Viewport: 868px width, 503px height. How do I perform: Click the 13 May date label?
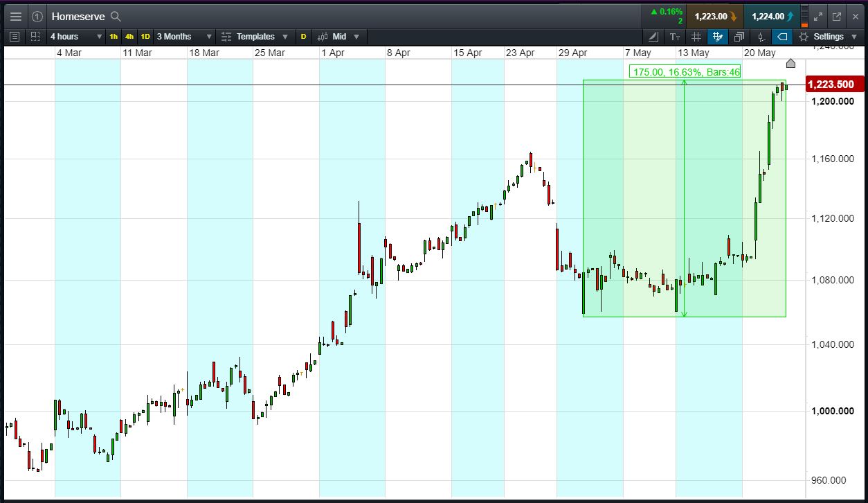click(x=693, y=53)
